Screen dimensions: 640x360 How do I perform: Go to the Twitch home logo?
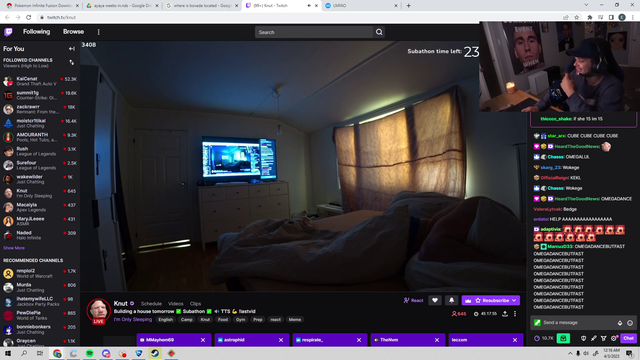[8, 32]
